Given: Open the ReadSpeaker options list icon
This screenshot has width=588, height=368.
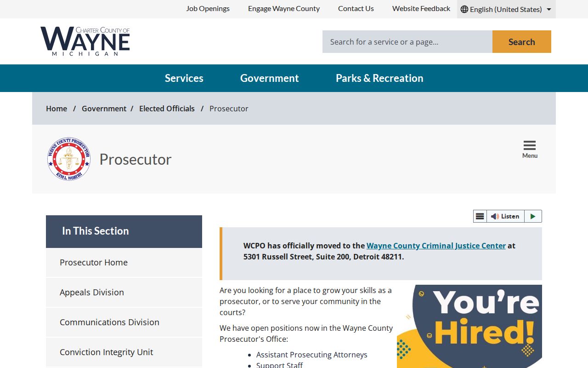Looking at the screenshot, I should pyautogui.click(x=480, y=216).
